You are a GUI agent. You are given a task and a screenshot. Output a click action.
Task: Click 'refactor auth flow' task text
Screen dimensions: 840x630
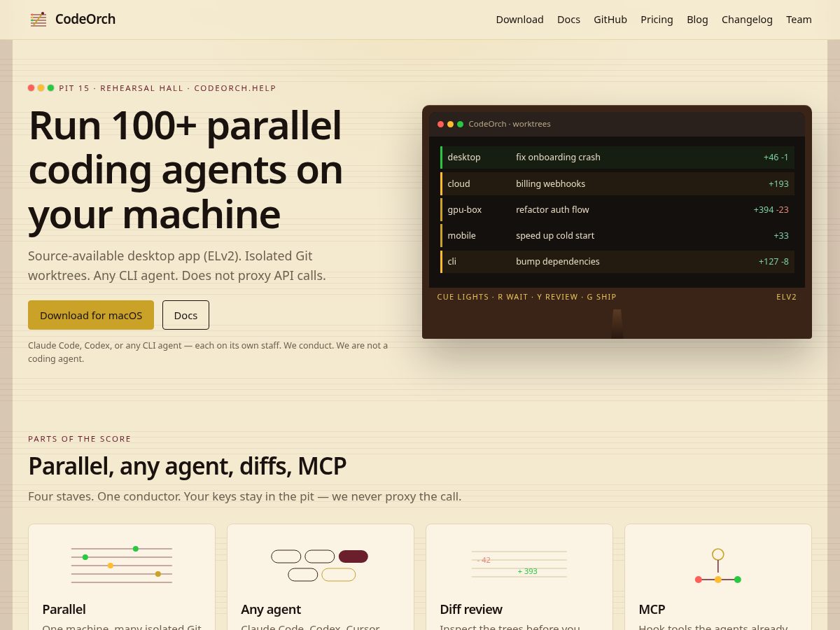552,209
